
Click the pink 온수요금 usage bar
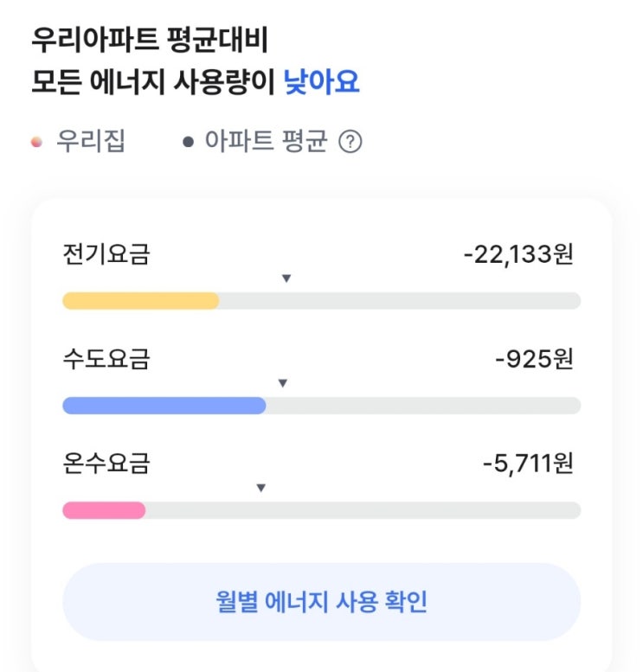104,510
